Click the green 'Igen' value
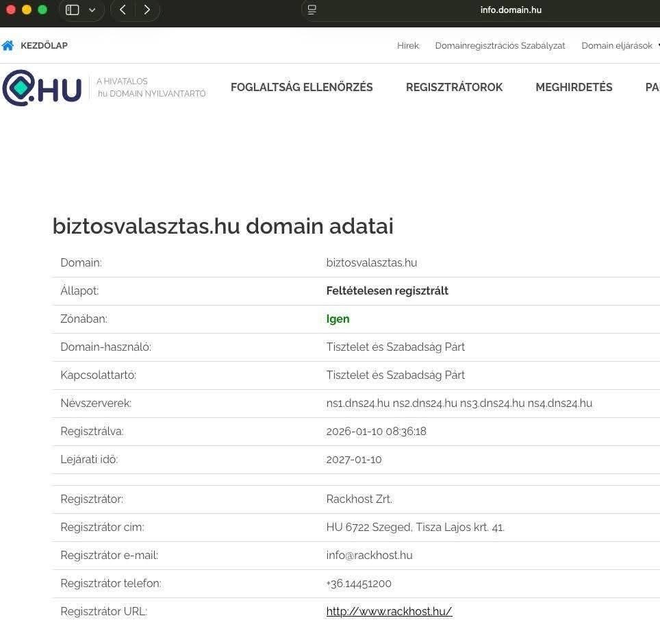The width and height of the screenshot is (660, 644). click(338, 319)
